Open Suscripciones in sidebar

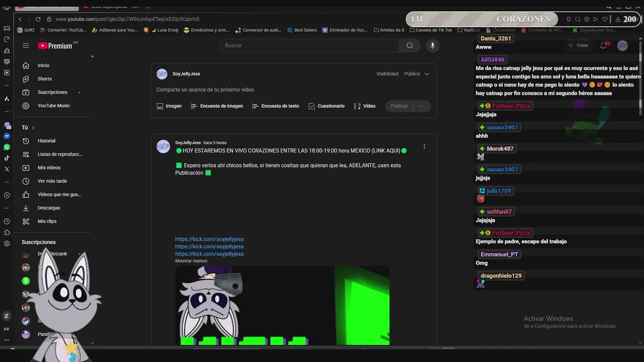(52, 93)
